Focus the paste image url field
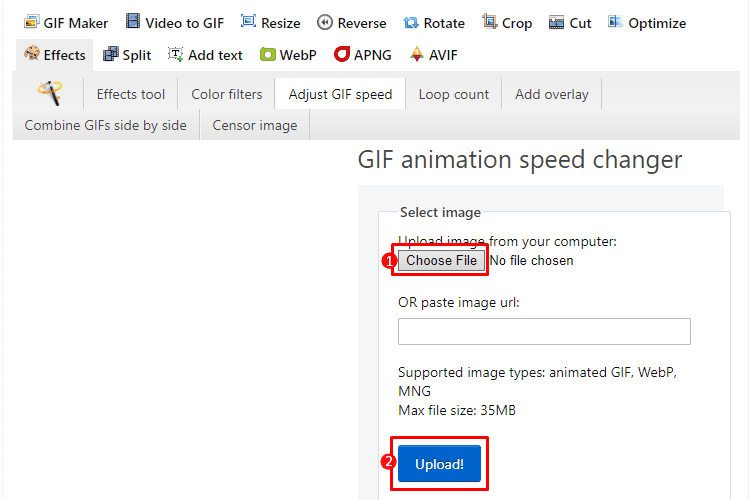This screenshot has width=750, height=500. pyautogui.click(x=544, y=332)
